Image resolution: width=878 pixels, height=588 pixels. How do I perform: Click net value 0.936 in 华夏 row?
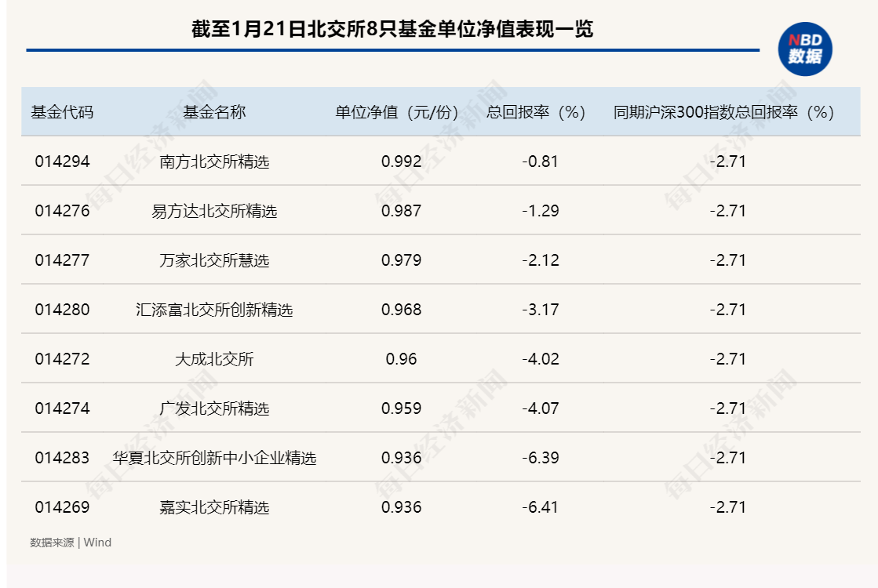coord(401,458)
